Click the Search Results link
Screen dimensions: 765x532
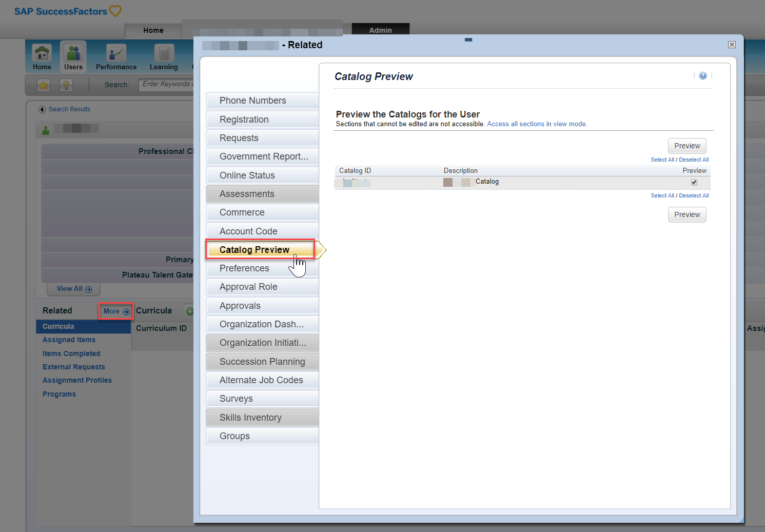click(69, 109)
